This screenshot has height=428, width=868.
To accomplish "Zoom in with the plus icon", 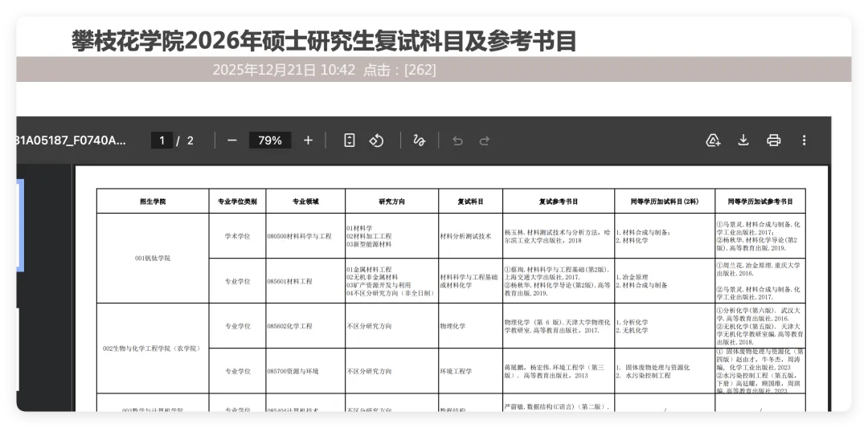I will pyautogui.click(x=309, y=141).
